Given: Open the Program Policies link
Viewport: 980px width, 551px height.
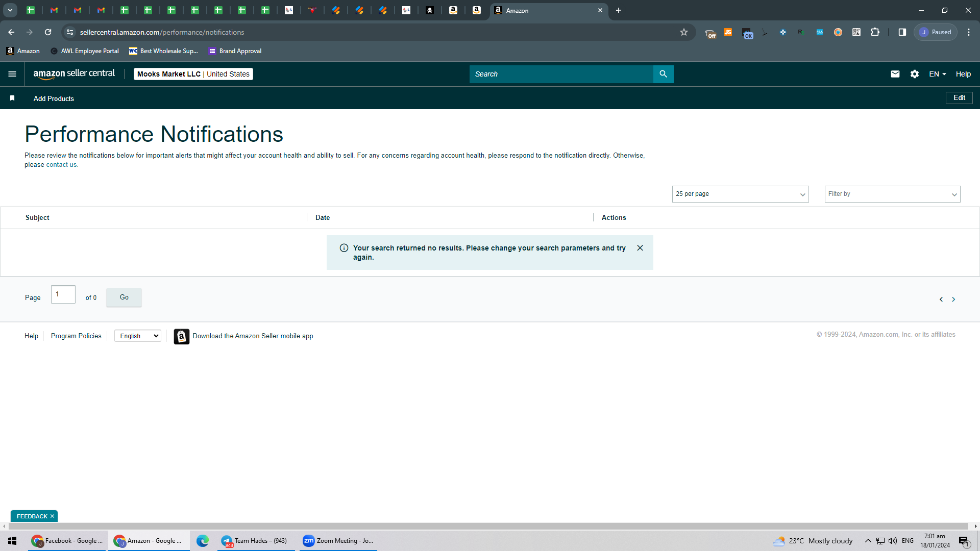Looking at the screenshot, I should click(x=76, y=336).
